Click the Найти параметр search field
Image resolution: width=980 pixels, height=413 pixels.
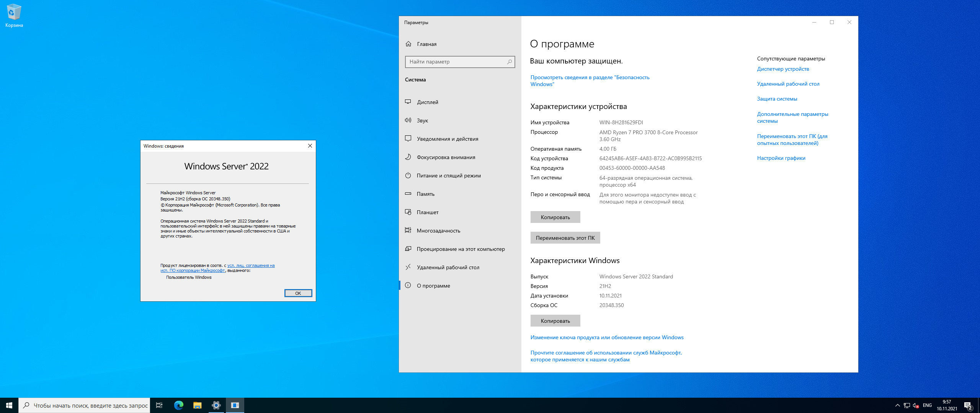460,62
